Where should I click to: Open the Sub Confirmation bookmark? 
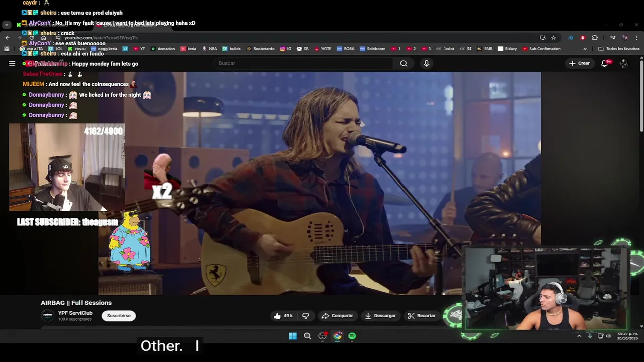(x=541, y=49)
